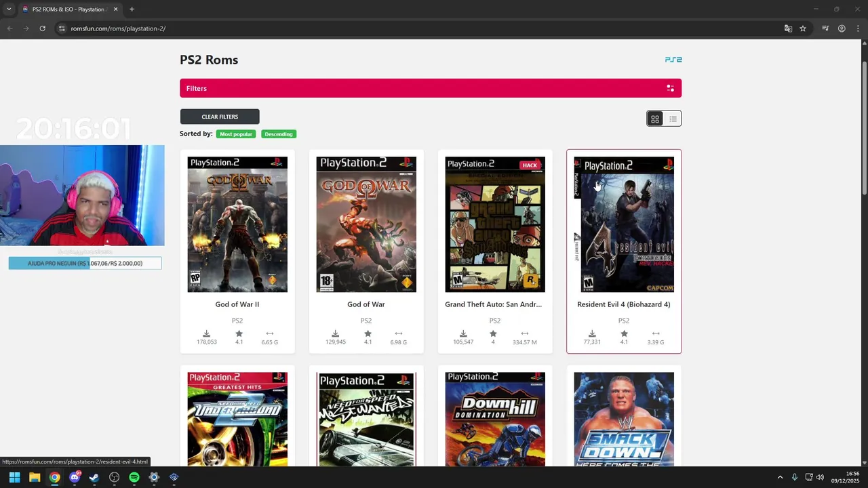Click the download icon above 129,945
Screen dimensions: 868x488
click(x=335, y=333)
